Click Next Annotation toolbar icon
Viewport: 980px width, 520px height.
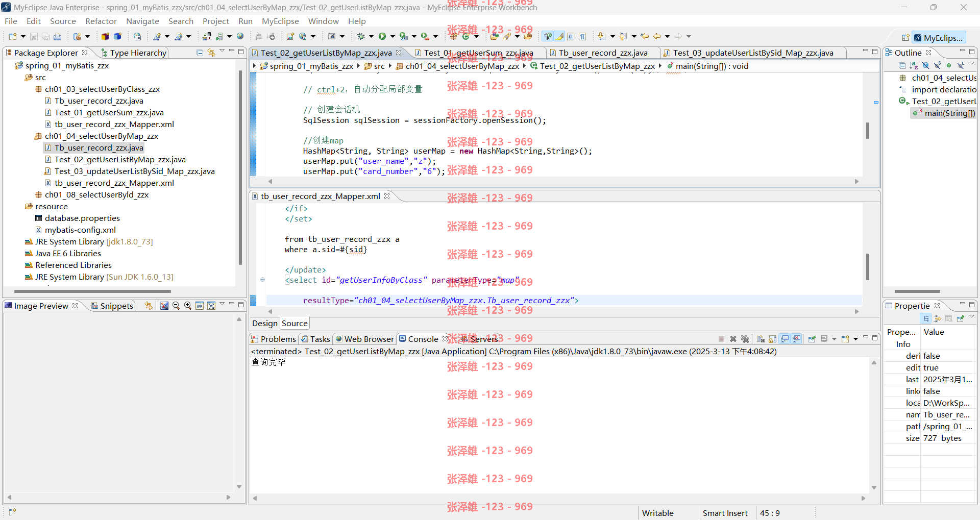pyautogui.click(x=601, y=36)
